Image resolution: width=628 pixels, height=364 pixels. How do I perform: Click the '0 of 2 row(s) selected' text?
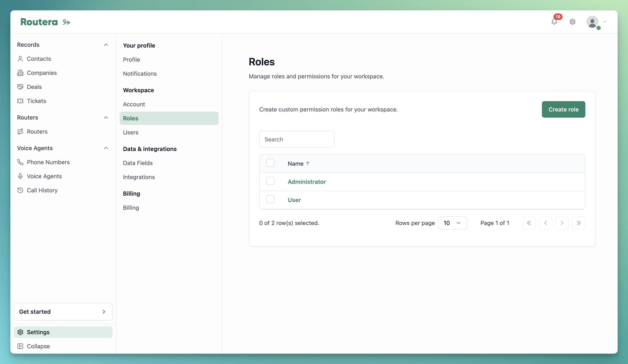[x=289, y=223]
